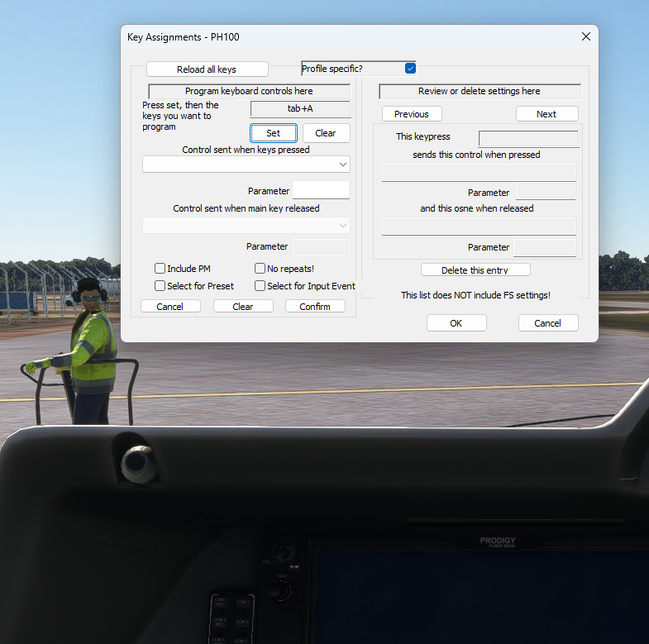Click the This keypress field
The image size is (649, 644).
528,139
